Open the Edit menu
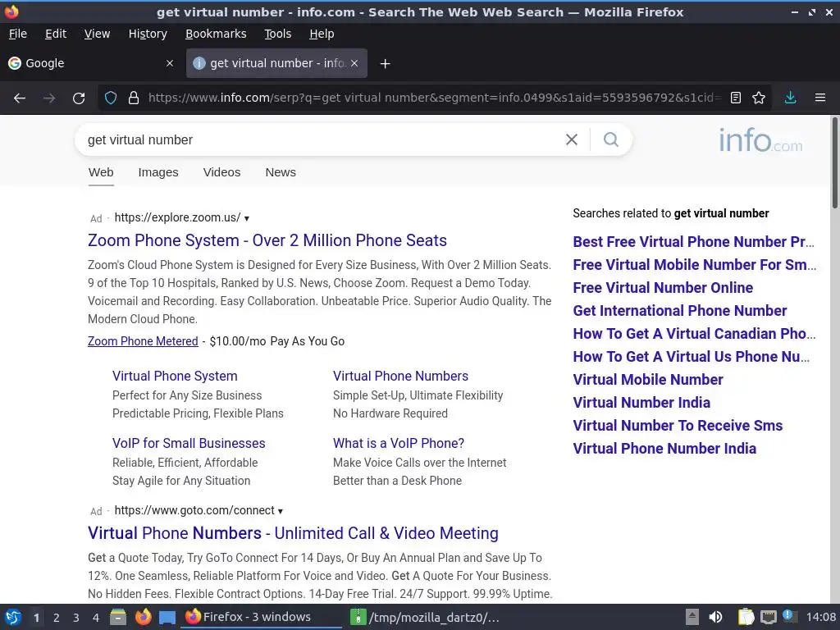The width and height of the screenshot is (840, 630). point(56,34)
